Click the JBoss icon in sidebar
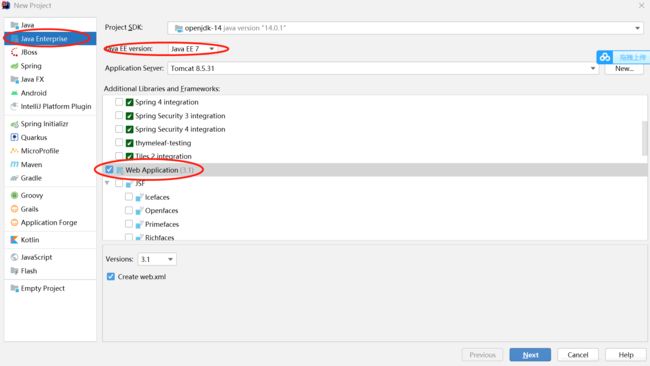 pyautogui.click(x=15, y=52)
